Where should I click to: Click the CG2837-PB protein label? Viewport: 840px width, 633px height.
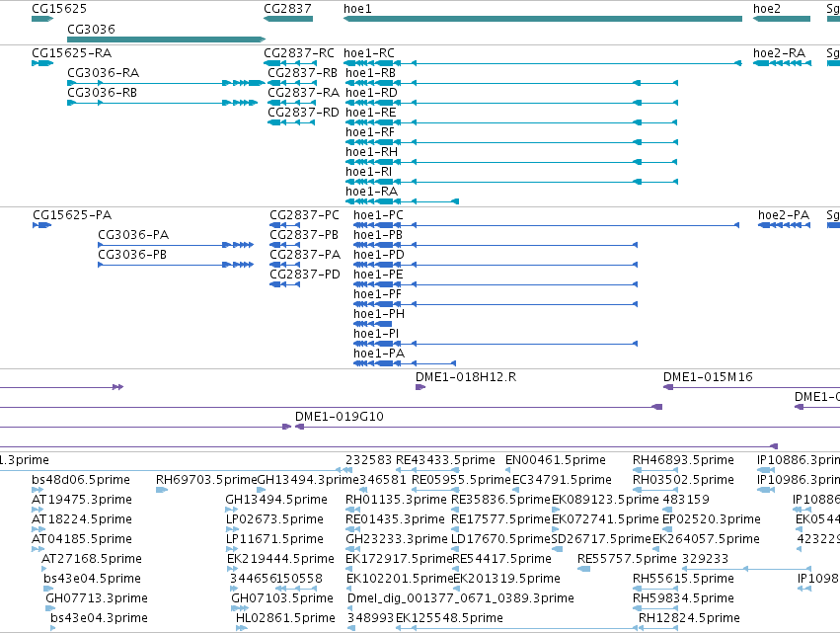(x=304, y=235)
